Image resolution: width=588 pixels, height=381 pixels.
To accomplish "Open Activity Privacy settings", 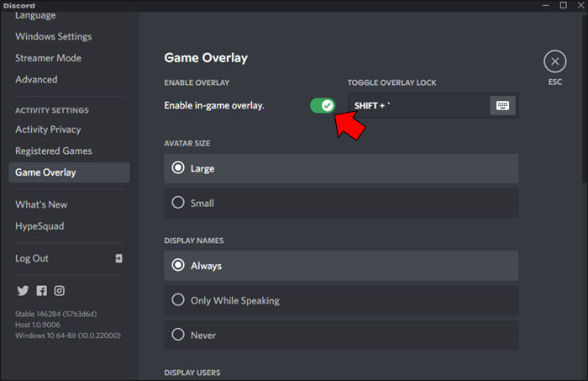I will point(48,130).
